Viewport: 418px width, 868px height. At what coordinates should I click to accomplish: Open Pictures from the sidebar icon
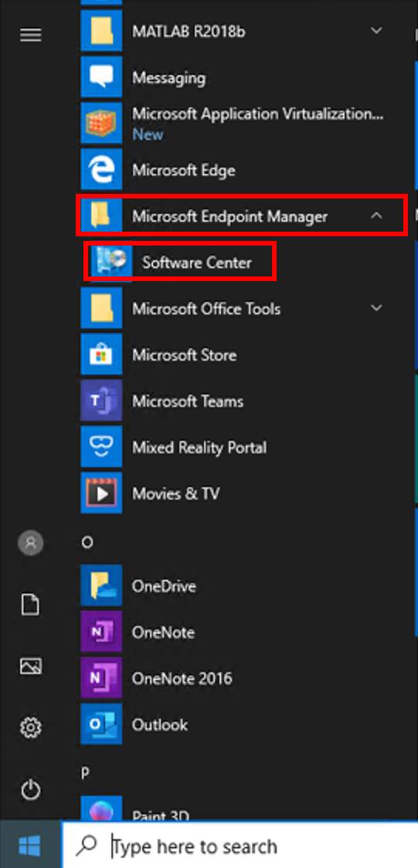(x=30, y=666)
